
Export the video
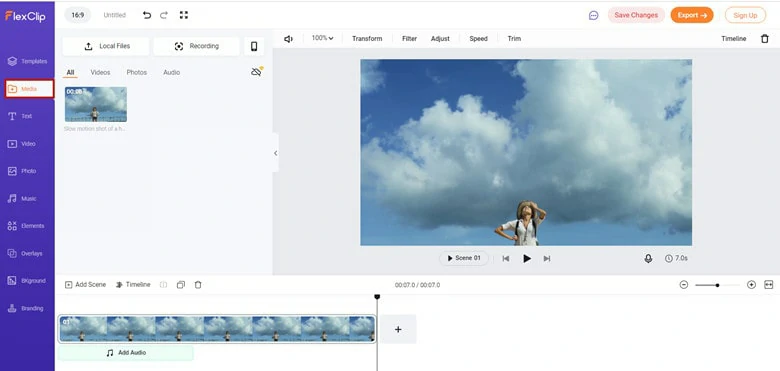pos(692,15)
